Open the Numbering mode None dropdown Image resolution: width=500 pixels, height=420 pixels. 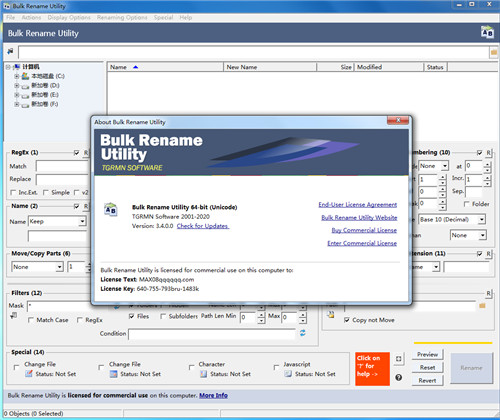(x=445, y=166)
